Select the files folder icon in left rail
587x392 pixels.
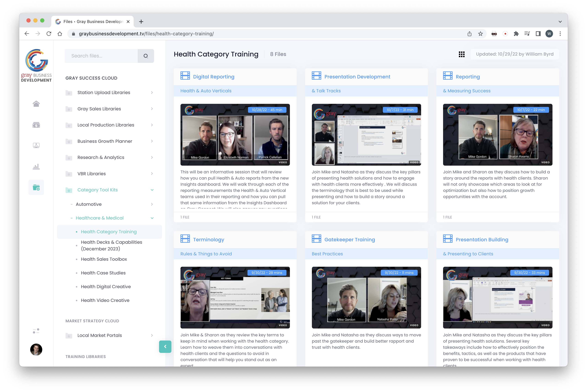pyautogui.click(x=36, y=187)
